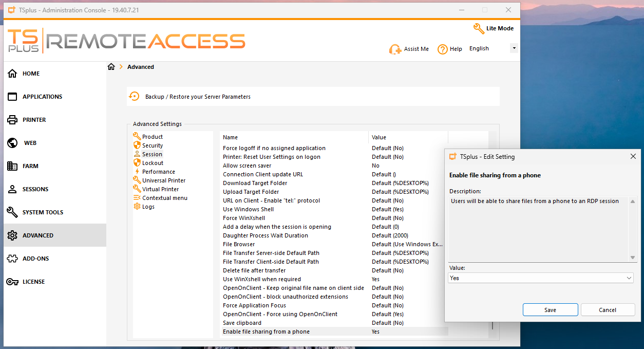
Task: Open the APPLICATIONS menu item
Action: 55,97
